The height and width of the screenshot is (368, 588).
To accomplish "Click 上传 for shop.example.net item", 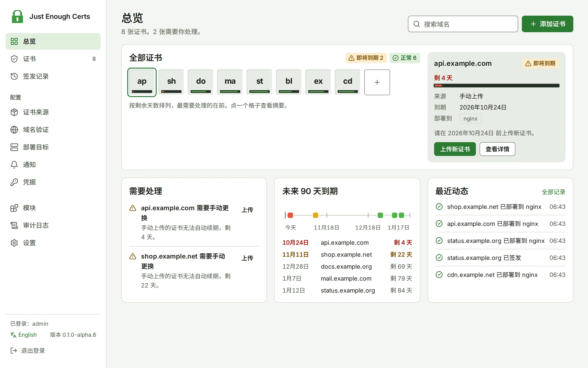I will pyautogui.click(x=247, y=258).
